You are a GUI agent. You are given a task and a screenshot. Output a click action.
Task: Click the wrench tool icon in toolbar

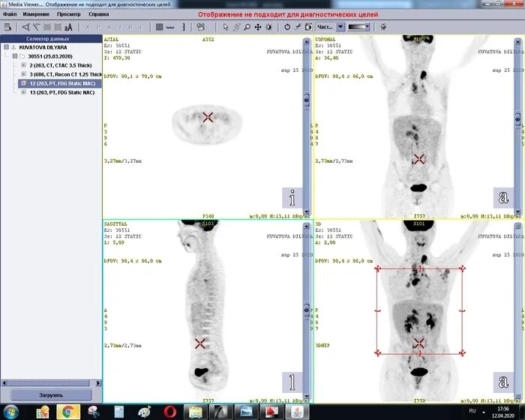(x=298, y=27)
